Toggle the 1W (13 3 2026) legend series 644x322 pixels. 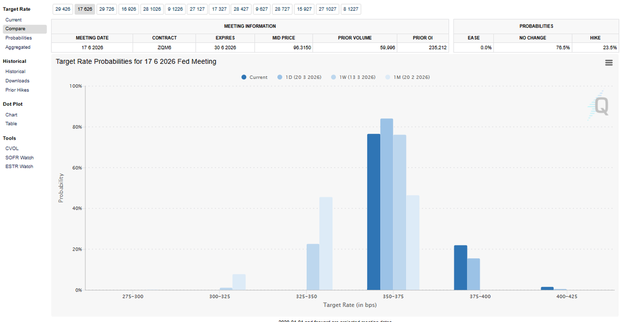pyautogui.click(x=353, y=77)
